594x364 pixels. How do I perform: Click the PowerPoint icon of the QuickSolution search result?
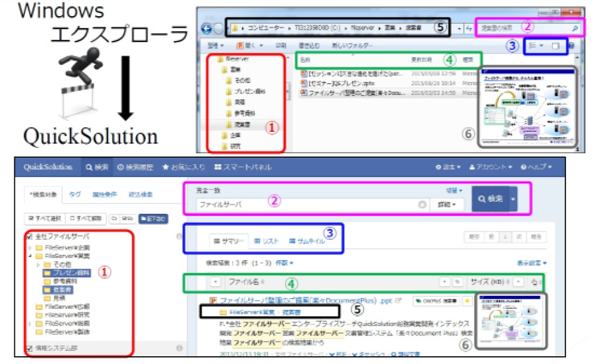click(x=213, y=300)
